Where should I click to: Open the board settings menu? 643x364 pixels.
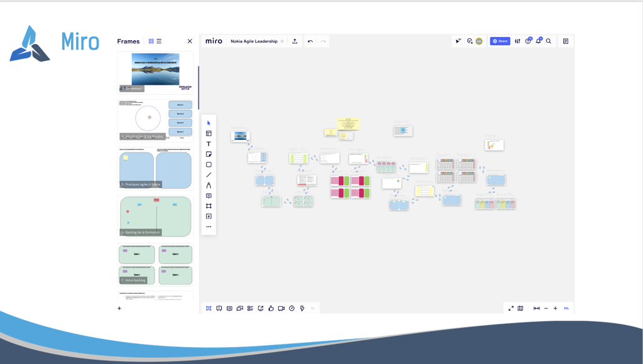click(517, 41)
